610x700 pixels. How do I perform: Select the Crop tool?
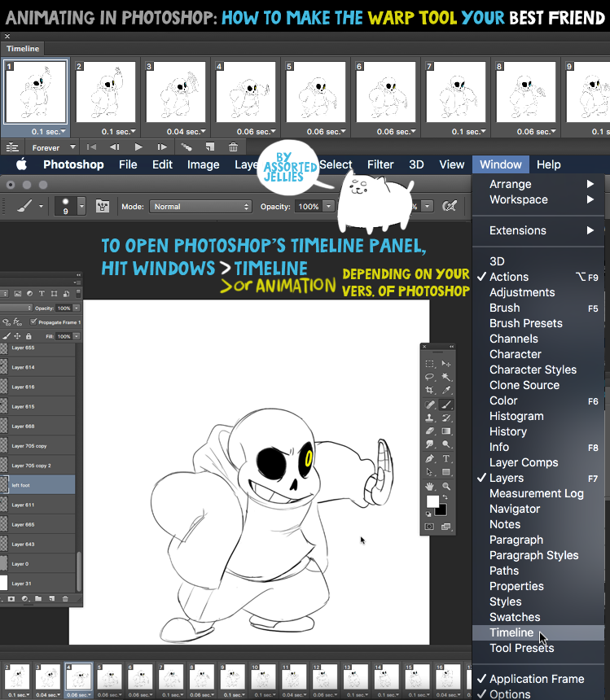(x=429, y=390)
